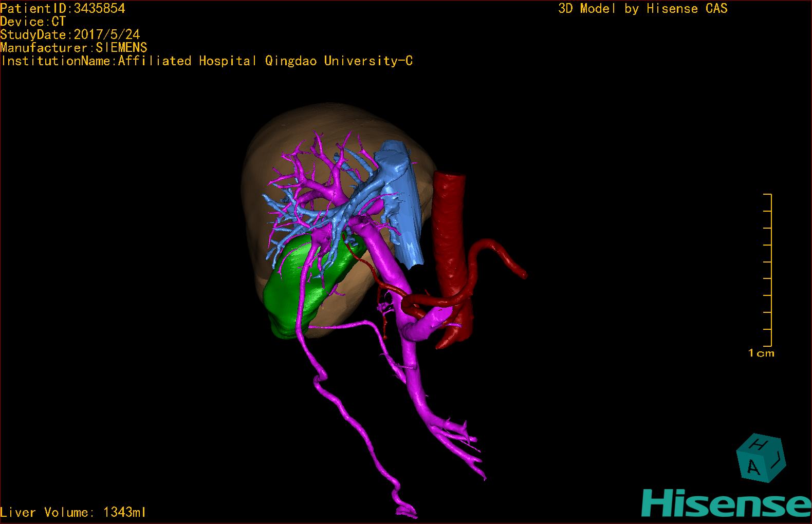Click the Manufacturer:SIEMENS text
Screen dimensions: 812x524
73,48
